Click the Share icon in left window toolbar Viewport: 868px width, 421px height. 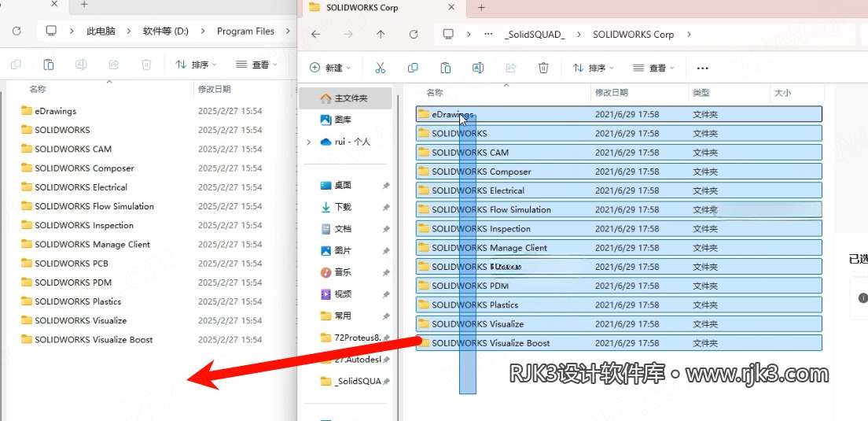114,65
